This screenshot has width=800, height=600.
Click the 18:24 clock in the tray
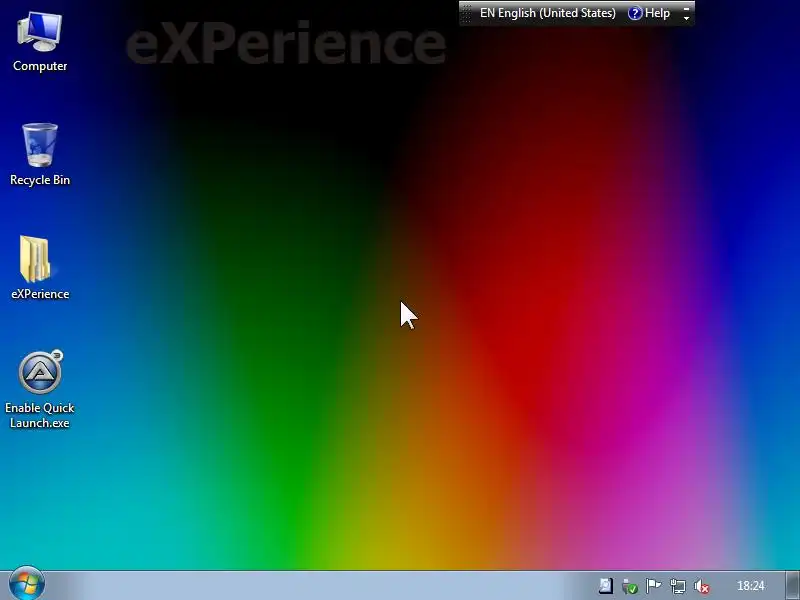(751, 586)
